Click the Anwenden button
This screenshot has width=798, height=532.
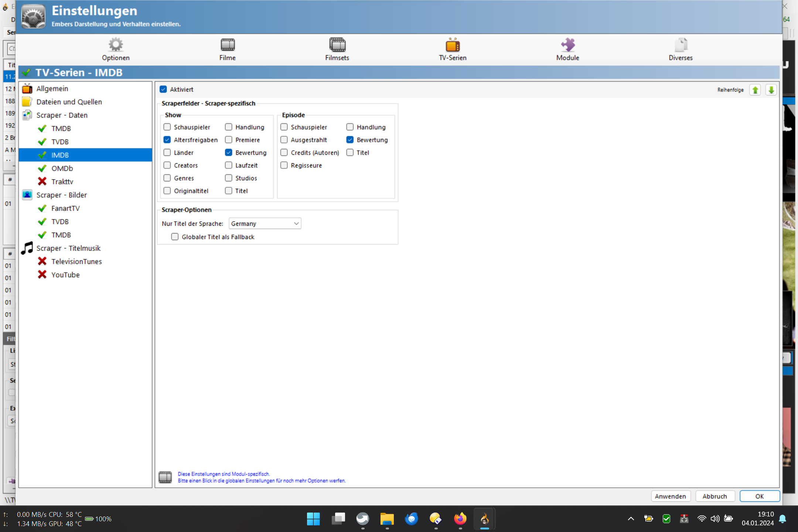coord(670,496)
